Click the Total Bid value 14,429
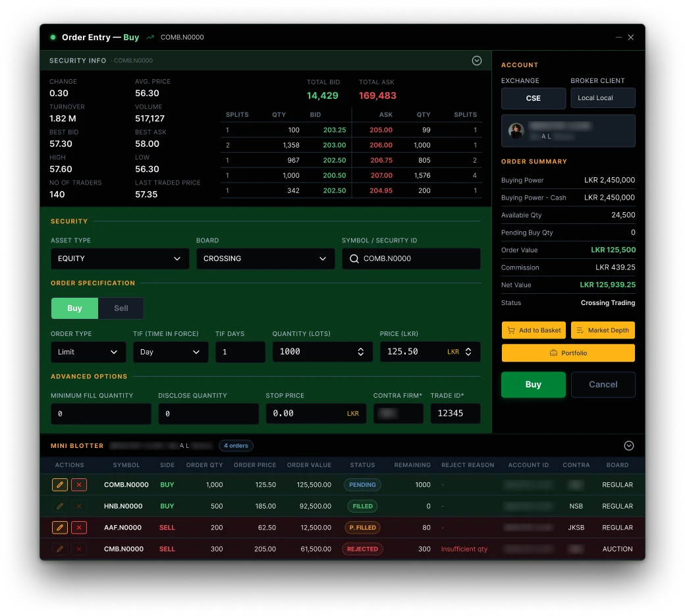This screenshot has height=616, width=685. pos(322,96)
